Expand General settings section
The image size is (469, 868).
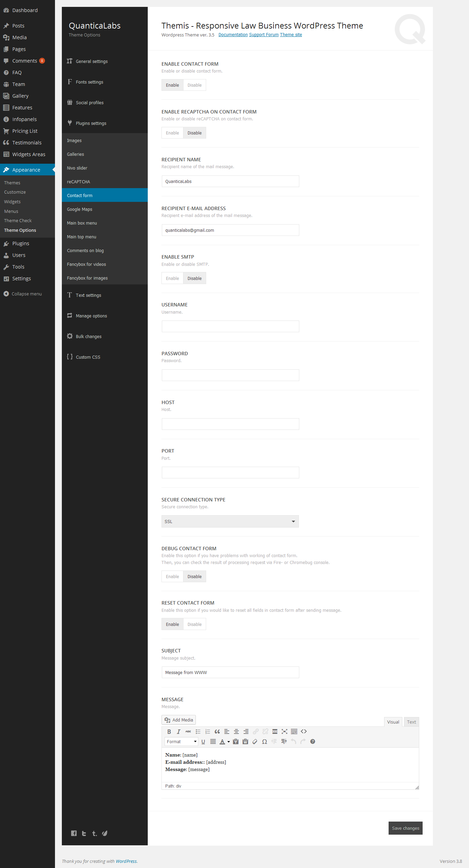105,61
